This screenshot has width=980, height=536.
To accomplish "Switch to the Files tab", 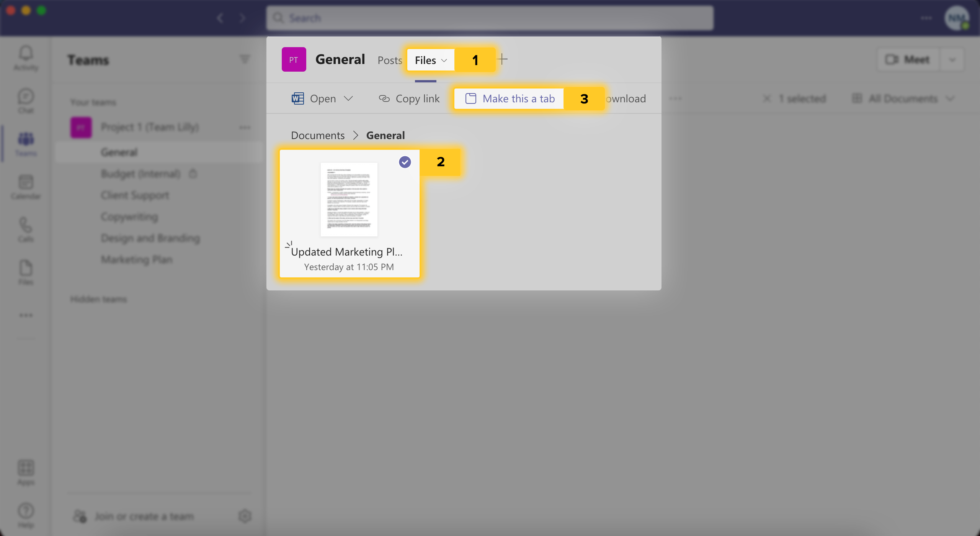I will click(x=425, y=60).
